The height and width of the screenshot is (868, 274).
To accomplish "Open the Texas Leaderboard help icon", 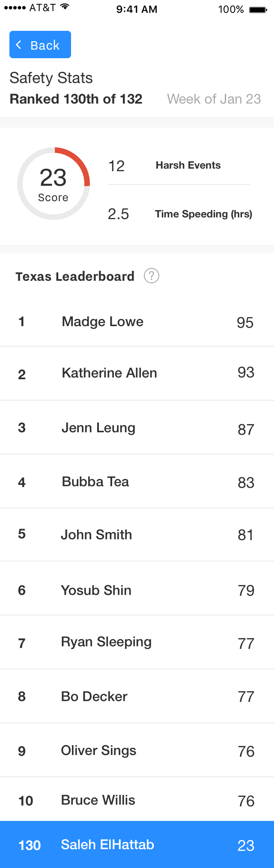I will (x=152, y=276).
